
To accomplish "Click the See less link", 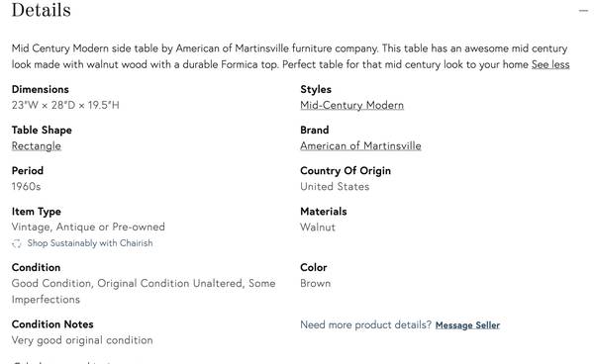I will (x=550, y=64).
